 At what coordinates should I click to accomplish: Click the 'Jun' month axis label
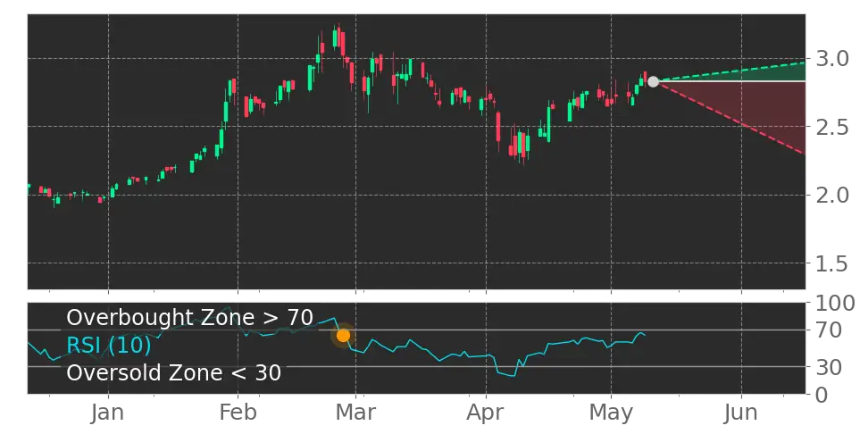[x=741, y=413]
